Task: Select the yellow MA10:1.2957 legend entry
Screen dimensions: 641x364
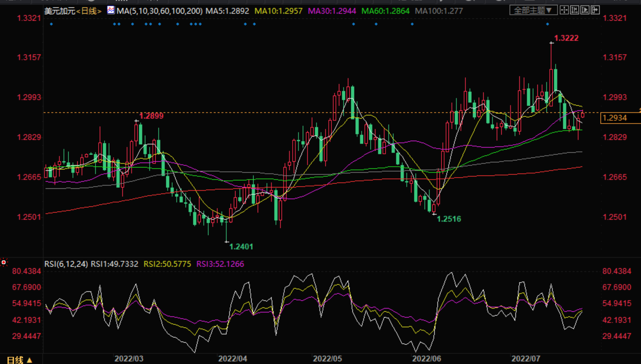Action: click(x=278, y=11)
